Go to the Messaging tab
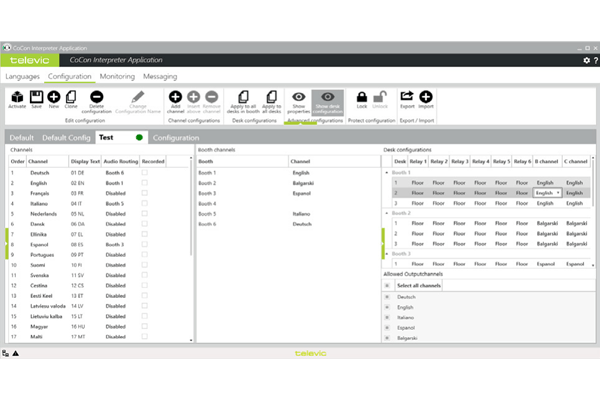 [x=160, y=77]
